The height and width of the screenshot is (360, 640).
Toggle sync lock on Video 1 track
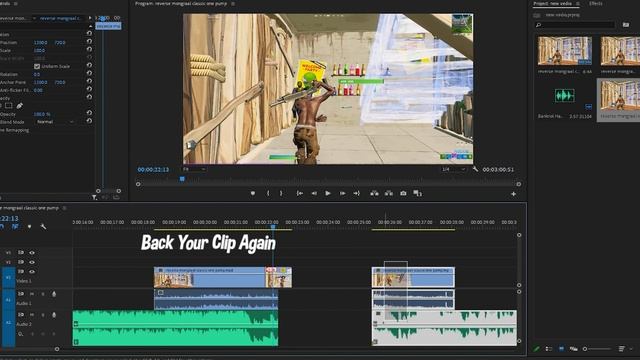click(20, 271)
